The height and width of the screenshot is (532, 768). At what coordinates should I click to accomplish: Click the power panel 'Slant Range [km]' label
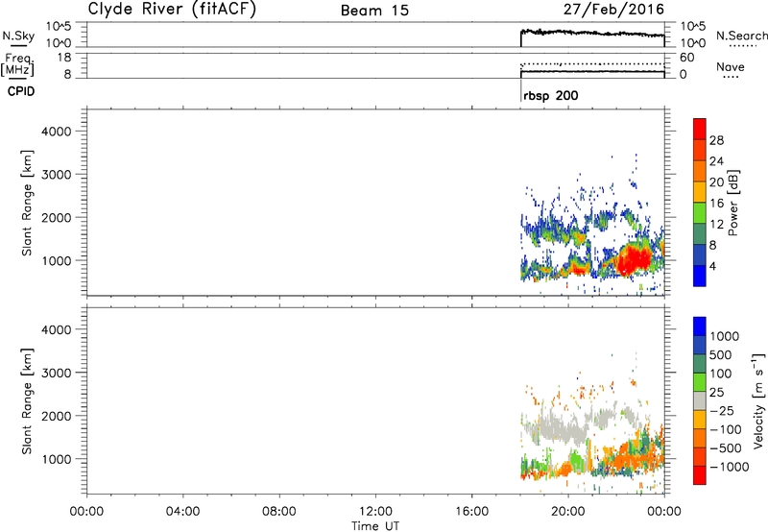pos(27,203)
